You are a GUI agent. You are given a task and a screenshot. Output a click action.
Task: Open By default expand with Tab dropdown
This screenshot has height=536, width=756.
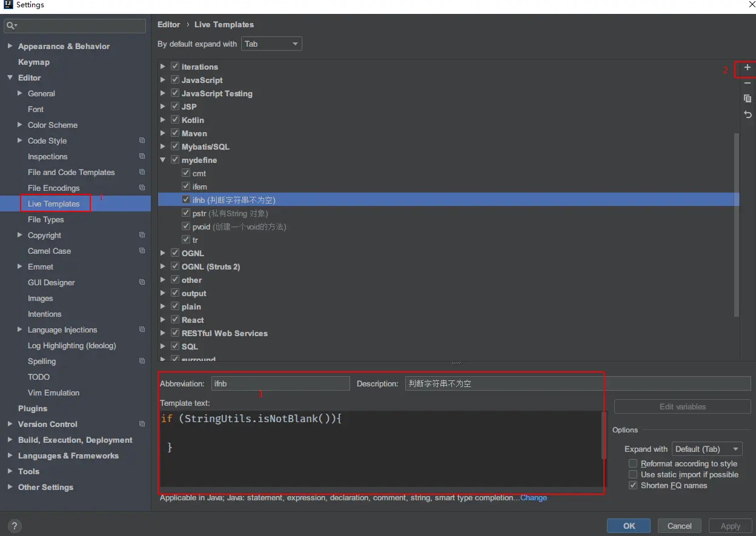tap(271, 44)
